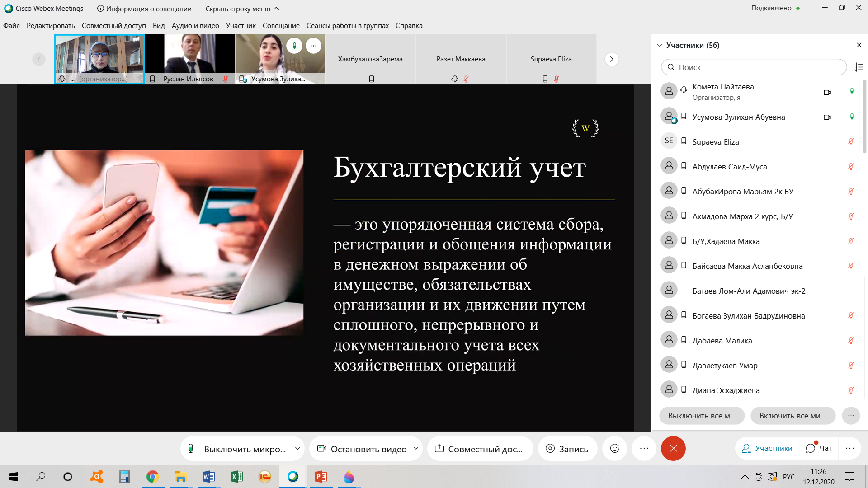868x488 pixels.
Task: Open participant list sort options
Action: [859, 67]
